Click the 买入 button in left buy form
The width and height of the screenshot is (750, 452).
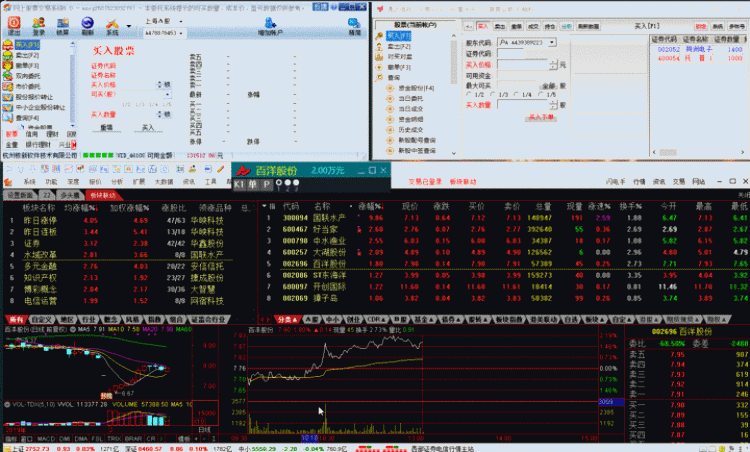click(x=148, y=128)
